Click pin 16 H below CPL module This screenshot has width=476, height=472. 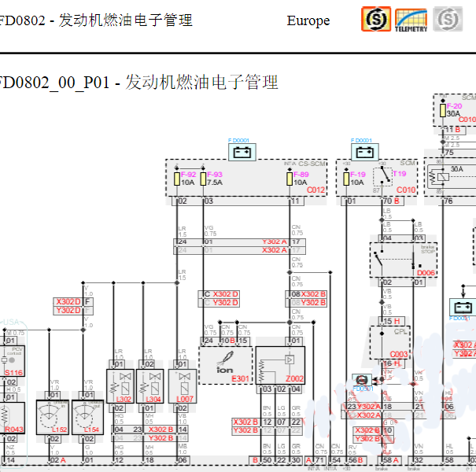pyautogui.click(x=392, y=363)
